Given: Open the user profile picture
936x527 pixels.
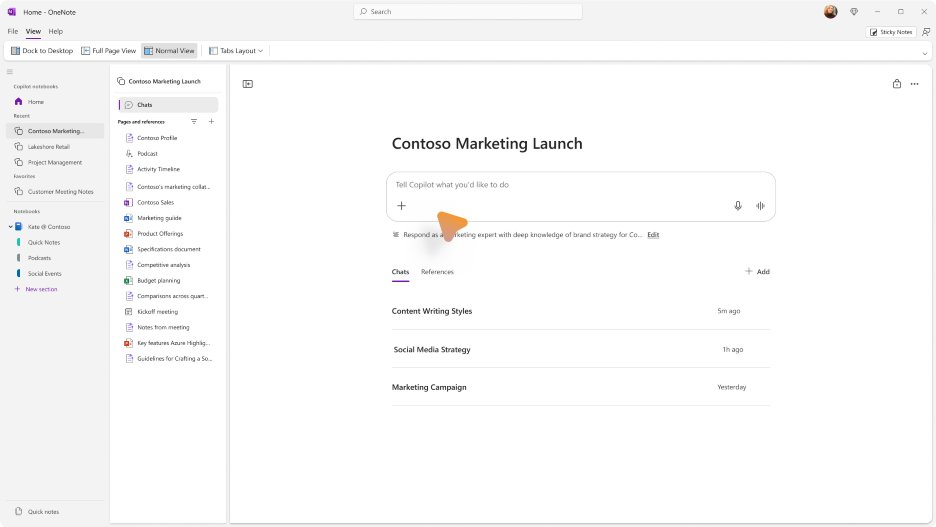Looking at the screenshot, I should (830, 11).
